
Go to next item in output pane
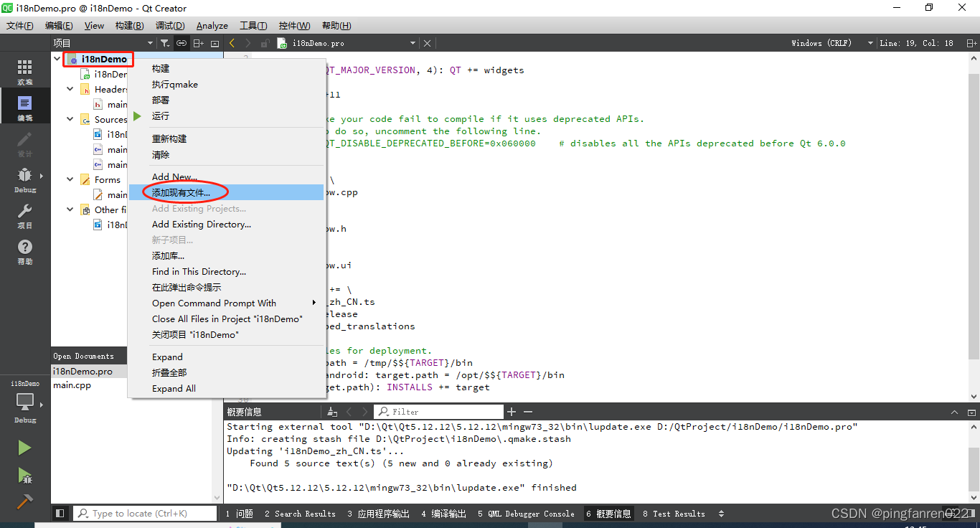[x=364, y=412]
